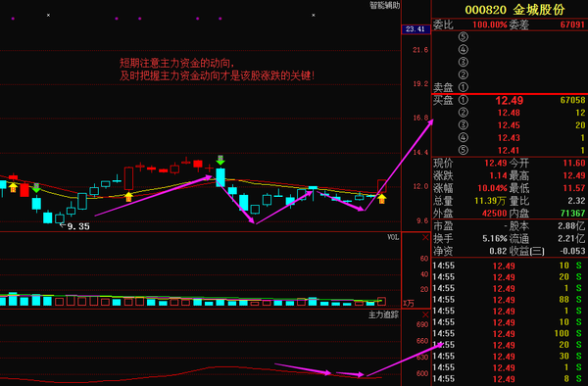
Task: Select buy level ② at 12.48
Action: click(510, 113)
